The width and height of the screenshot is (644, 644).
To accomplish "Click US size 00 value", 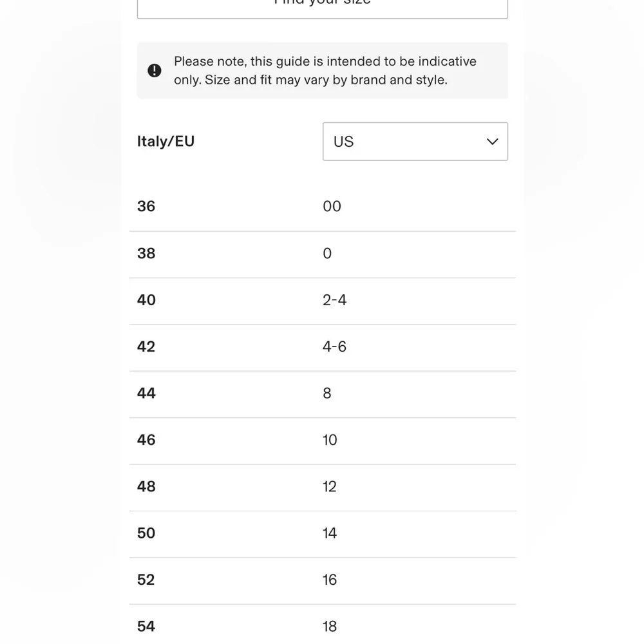I will (x=332, y=206).
